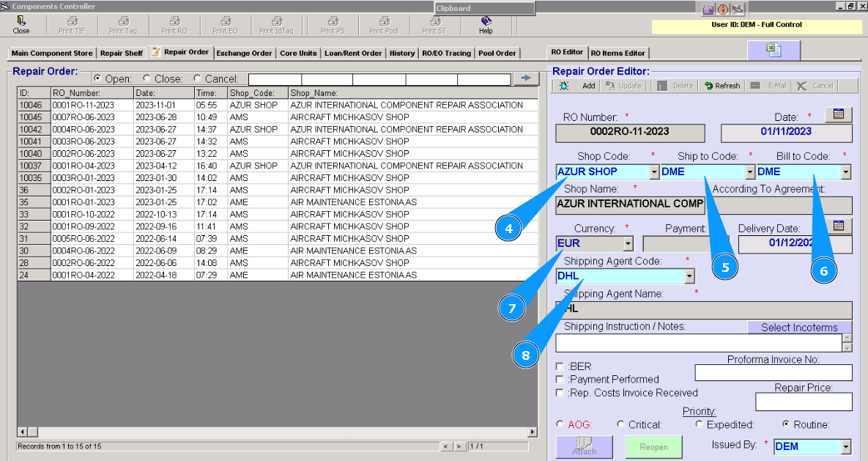Select the Cancel radio button filter
868x461 pixels.
[197, 78]
